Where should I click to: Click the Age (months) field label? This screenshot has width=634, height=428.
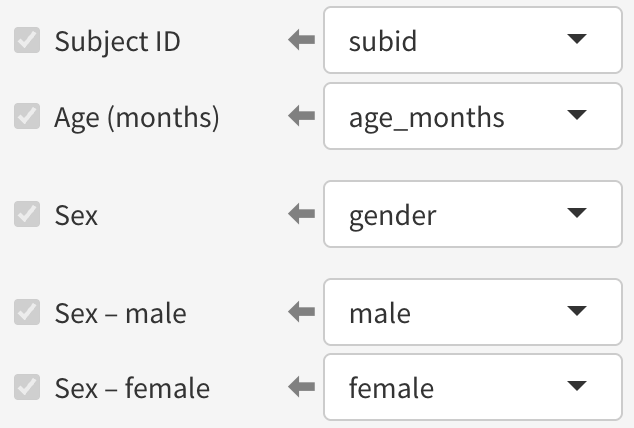[136, 118]
